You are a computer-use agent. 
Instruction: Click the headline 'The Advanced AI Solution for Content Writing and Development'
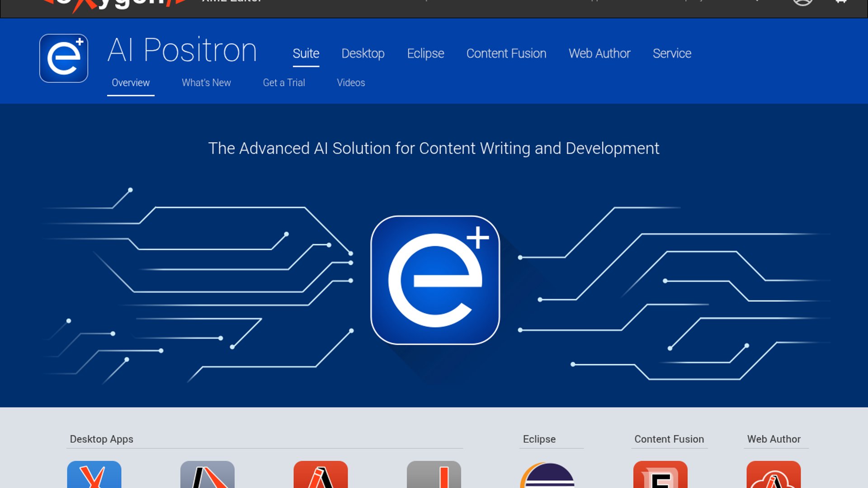click(x=434, y=148)
